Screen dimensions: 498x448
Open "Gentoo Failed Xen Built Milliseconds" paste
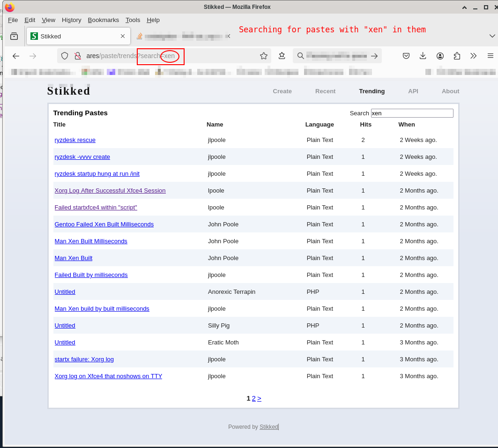(104, 224)
